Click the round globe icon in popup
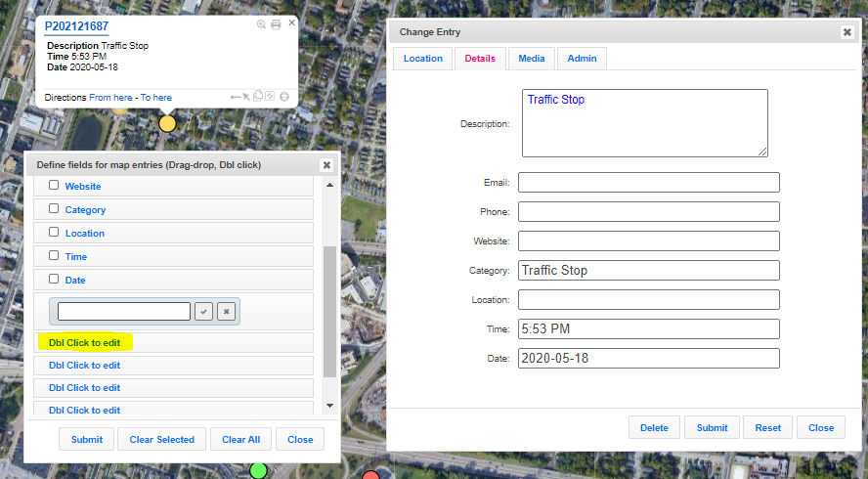This screenshot has height=479, width=868. (x=283, y=97)
